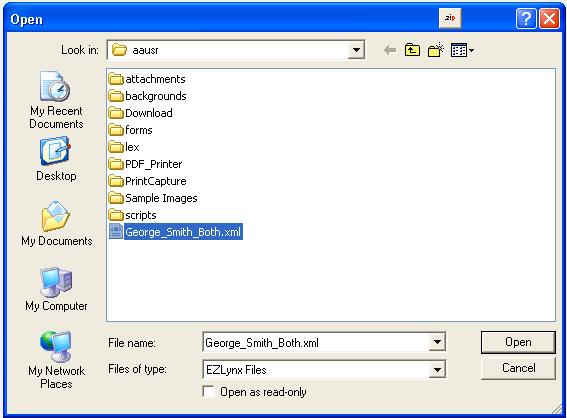Create a new folder icon
567x418 pixels.
click(x=436, y=50)
